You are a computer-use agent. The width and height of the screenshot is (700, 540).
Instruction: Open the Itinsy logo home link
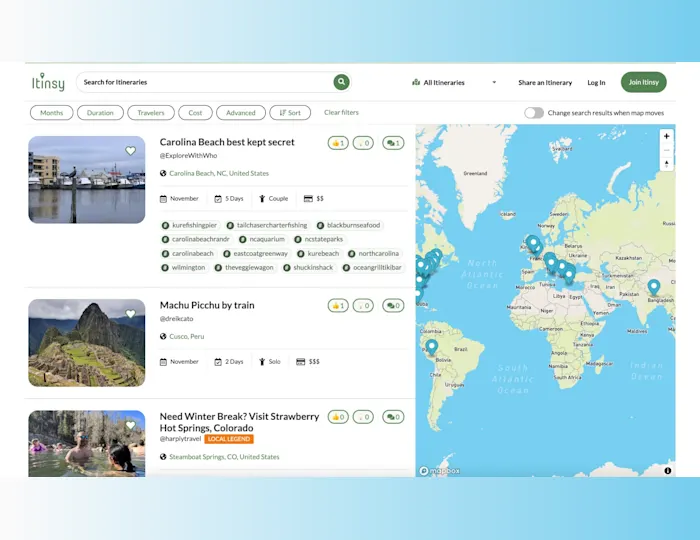coord(48,82)
